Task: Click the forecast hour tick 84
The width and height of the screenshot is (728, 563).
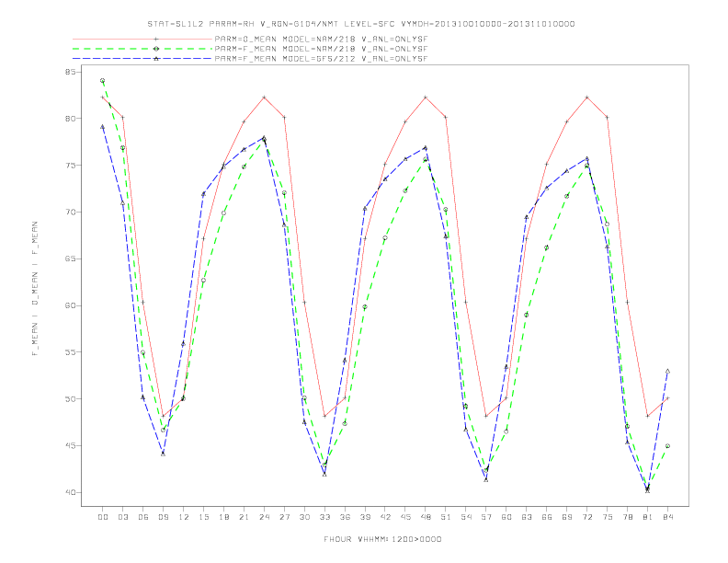Action: click(x=667, y=517)
